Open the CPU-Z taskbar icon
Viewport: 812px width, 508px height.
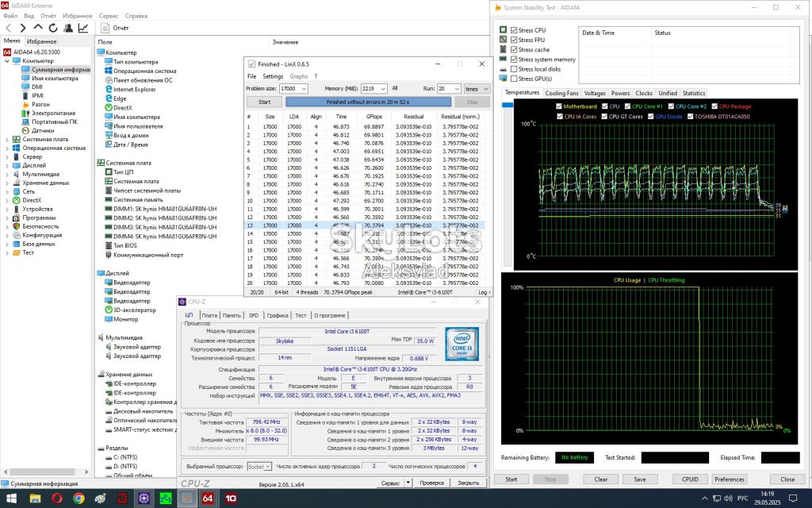click(x=144, y=498)
